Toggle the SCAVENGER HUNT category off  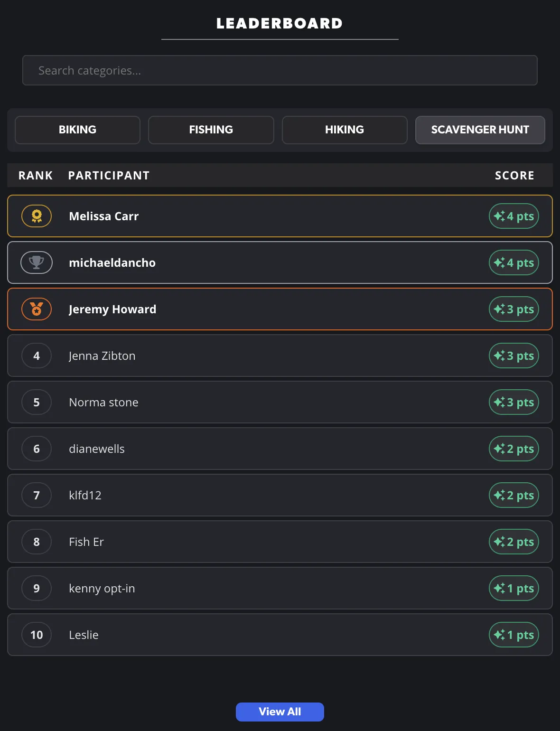[x=480, y=130]
